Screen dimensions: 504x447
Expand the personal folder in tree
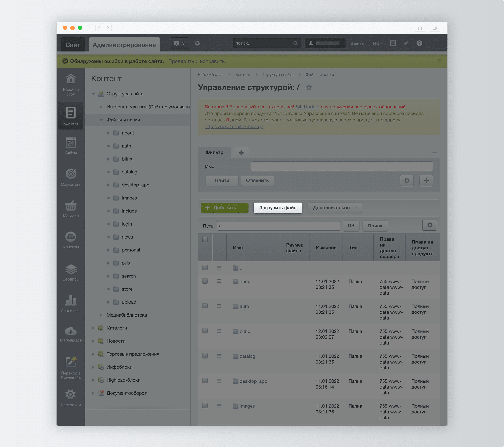click(108, 250)
